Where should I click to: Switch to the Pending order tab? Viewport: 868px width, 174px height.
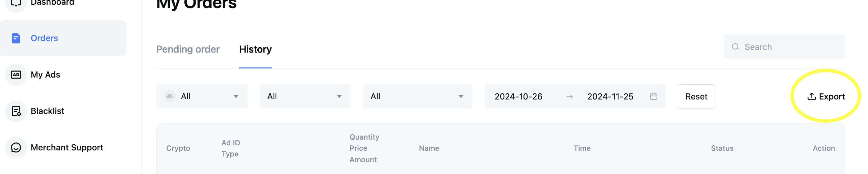click(x=188, y=49)
